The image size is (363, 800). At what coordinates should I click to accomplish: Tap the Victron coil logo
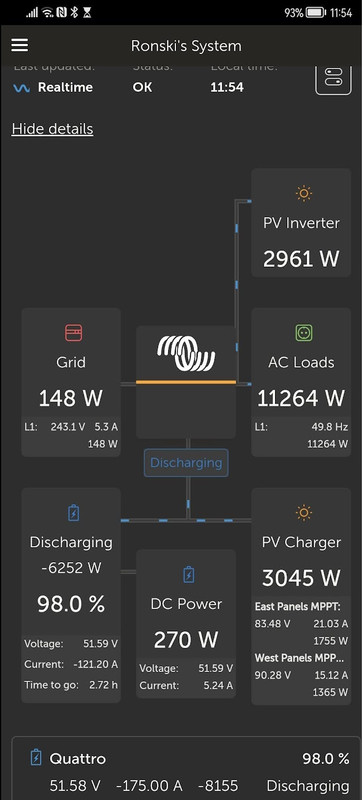click(186, 353)
